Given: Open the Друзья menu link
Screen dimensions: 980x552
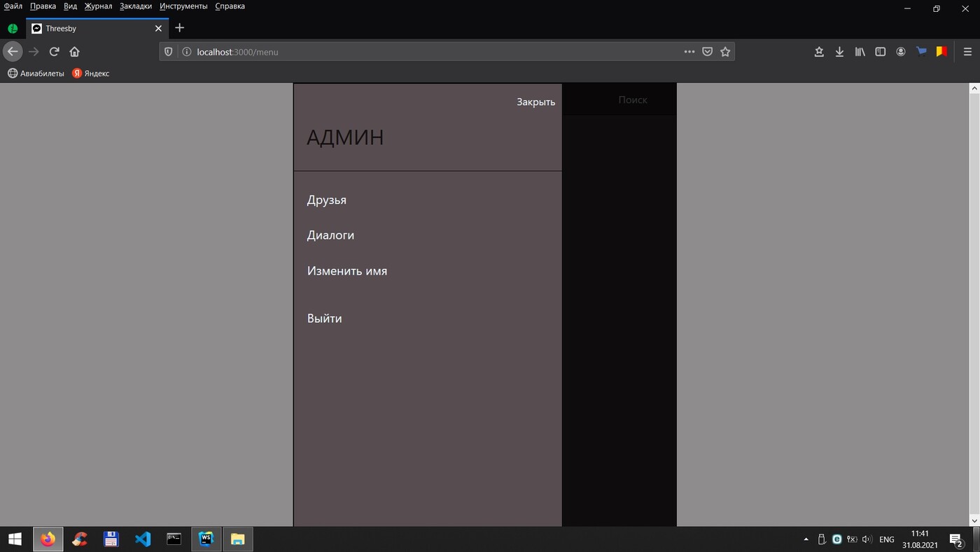Looking at the screenshot, I should [x=326, y=200].
